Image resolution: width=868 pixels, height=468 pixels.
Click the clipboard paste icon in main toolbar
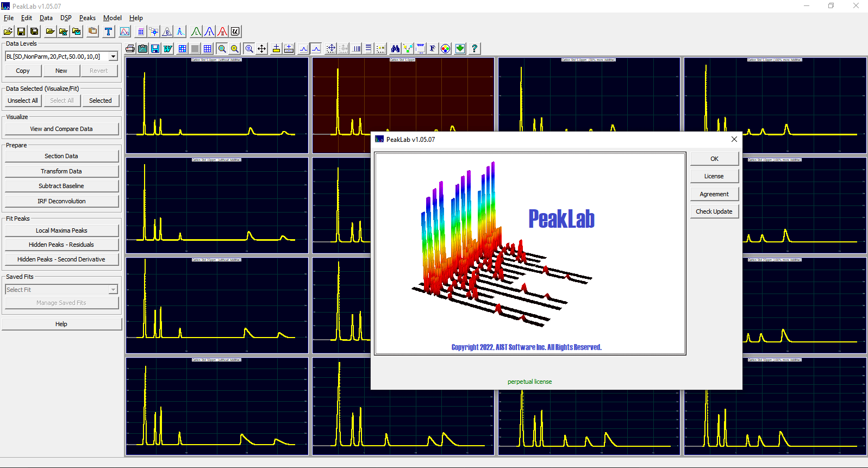92,32
